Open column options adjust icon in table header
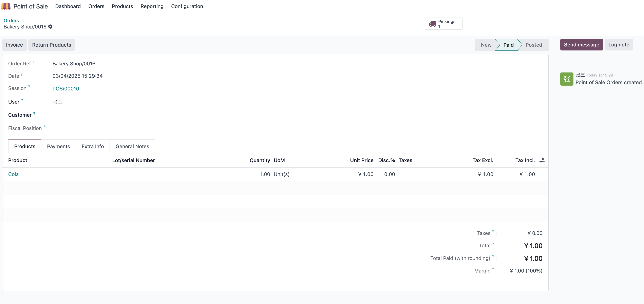The height and width of the screenshot is (304, 644). click(x=542, y=160)
